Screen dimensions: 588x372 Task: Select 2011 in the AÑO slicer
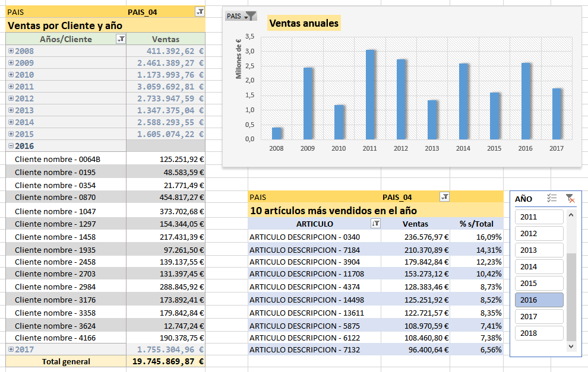pos(539,217)
